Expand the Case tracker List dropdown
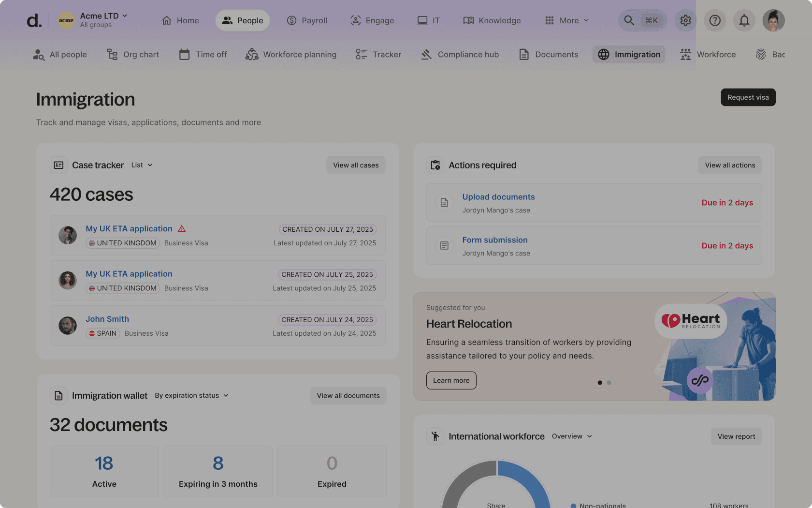 [142, 165]
